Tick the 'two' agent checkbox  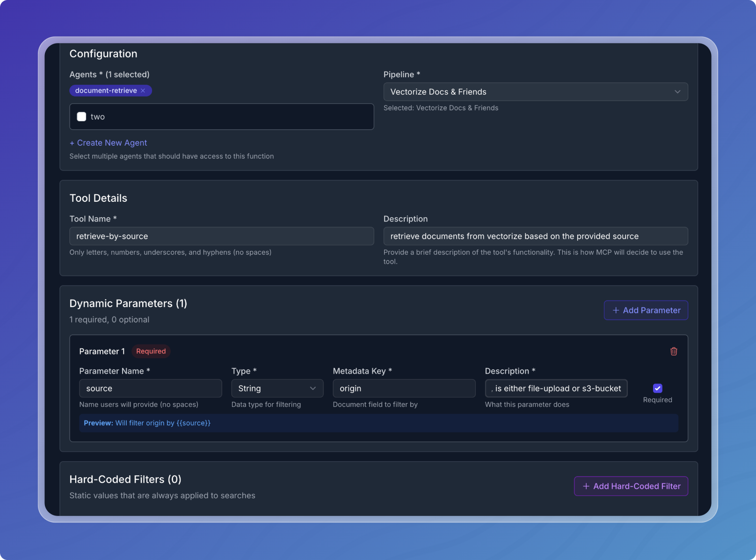point(81,117)
